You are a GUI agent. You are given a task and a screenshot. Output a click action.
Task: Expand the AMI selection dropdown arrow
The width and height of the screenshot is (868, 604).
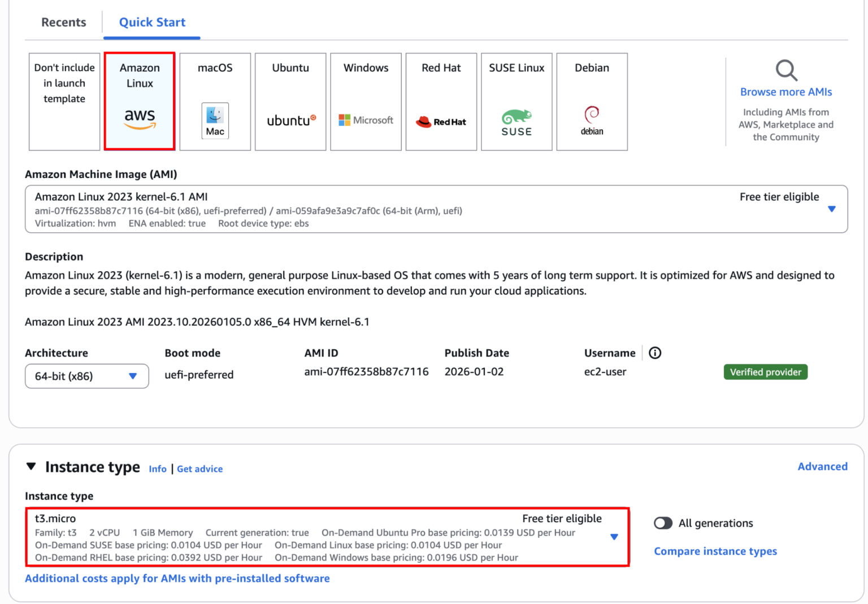coord(831,208)
